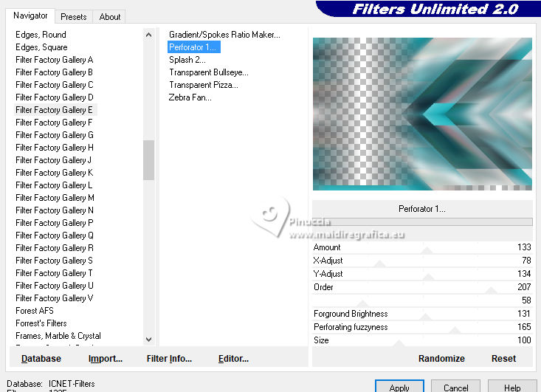
Task: Choose Filter Factory Gallery L
Action: coord(54,185)
